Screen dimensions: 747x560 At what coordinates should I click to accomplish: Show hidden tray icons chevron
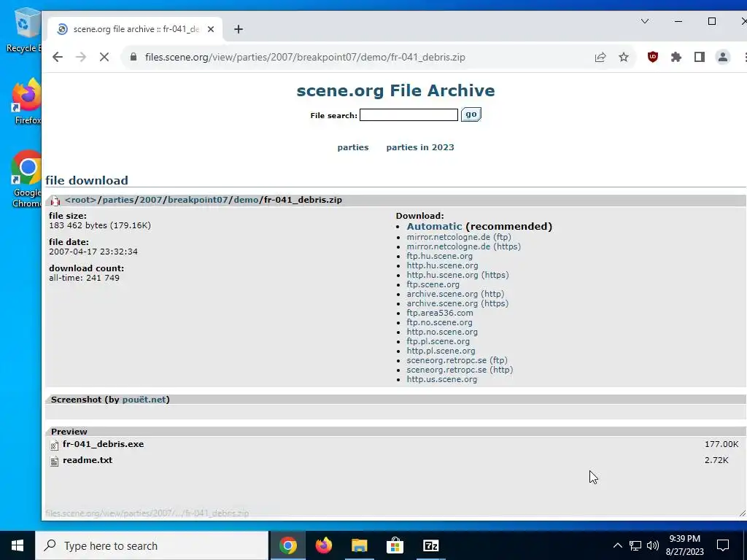(617, 545)
